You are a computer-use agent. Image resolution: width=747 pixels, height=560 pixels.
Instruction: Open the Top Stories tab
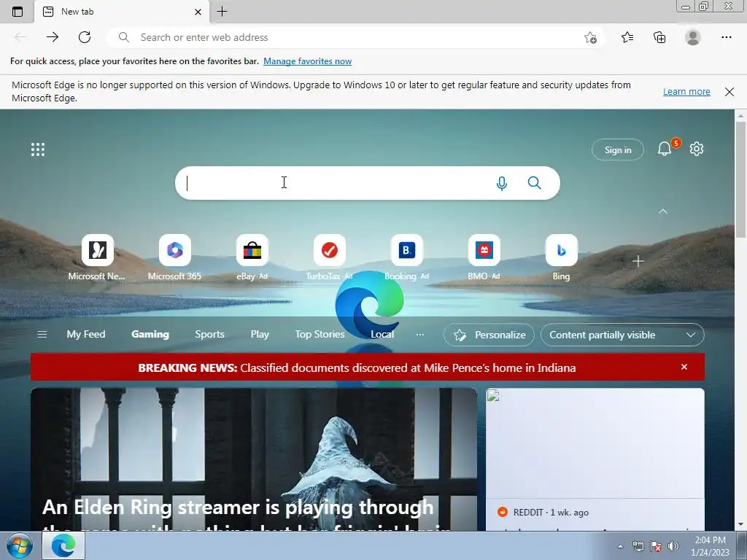(x=320, y=334)
